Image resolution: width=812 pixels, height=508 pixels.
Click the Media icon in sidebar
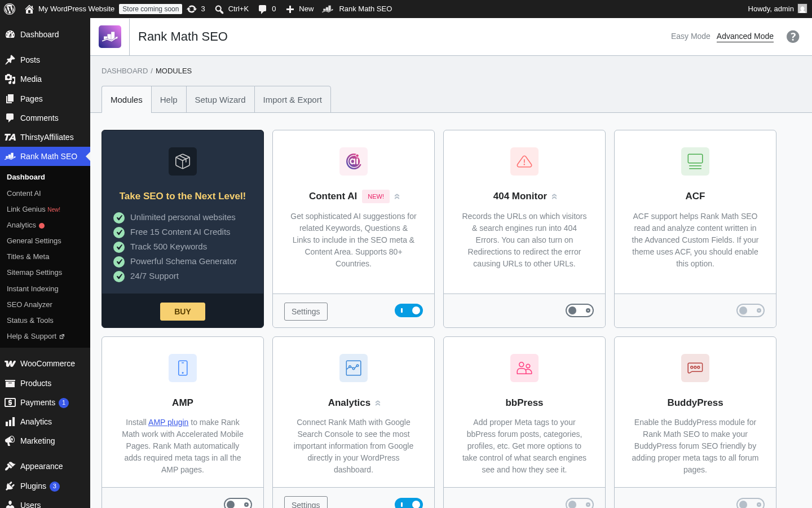10,79
